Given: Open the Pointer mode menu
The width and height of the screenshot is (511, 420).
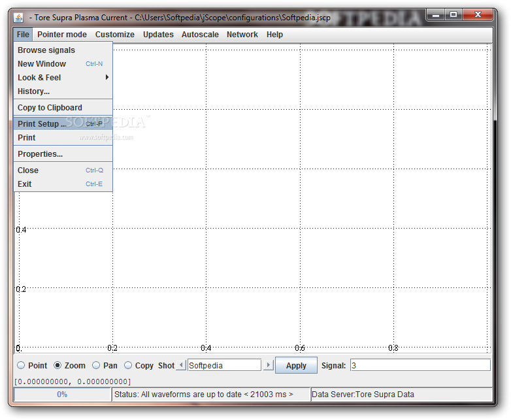Looking at the screenshot, I should pos(62,35).
